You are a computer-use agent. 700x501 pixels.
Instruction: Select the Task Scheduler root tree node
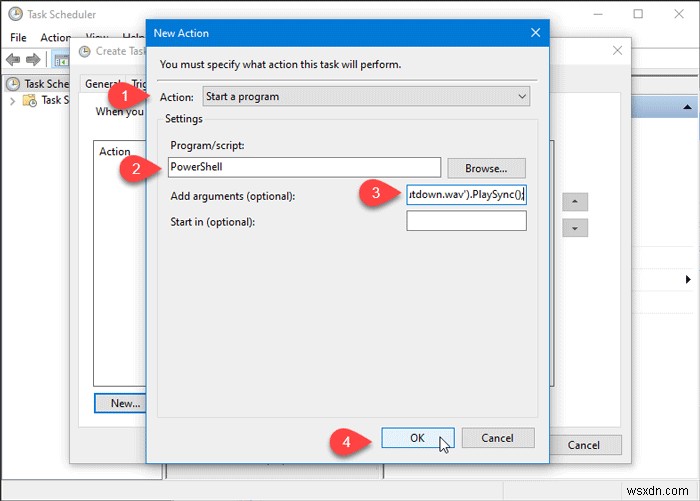point(38,84)
